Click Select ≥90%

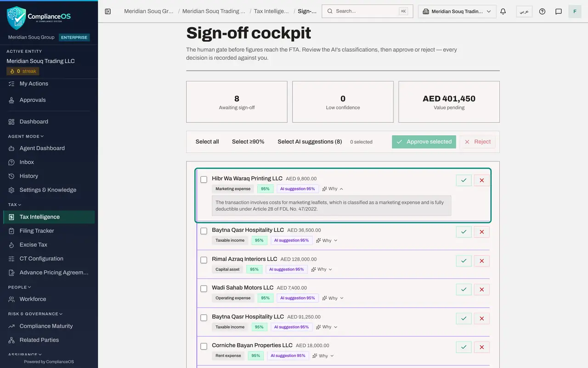248,142
